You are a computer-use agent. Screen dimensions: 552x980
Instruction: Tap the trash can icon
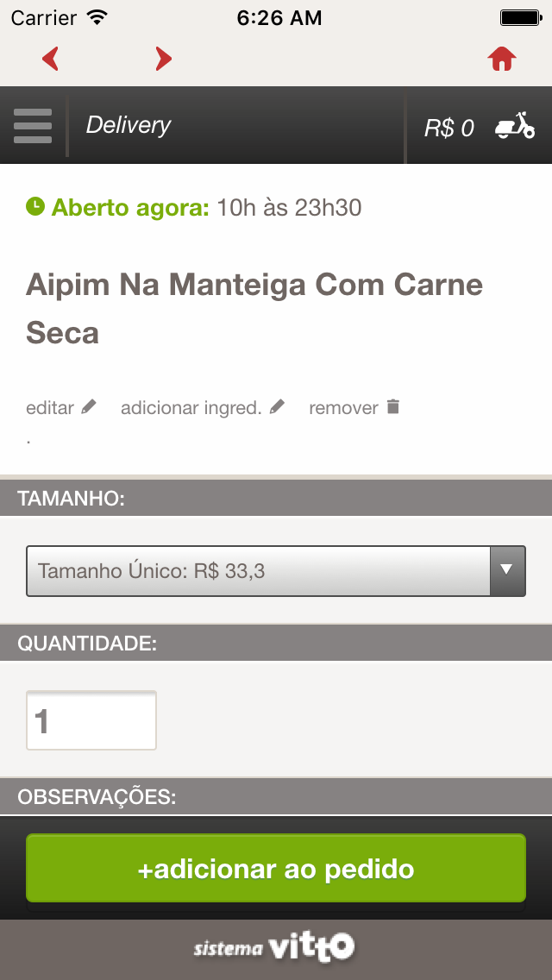point(393,406)
